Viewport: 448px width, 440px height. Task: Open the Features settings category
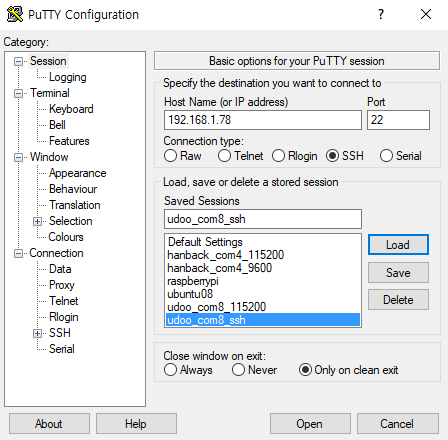[x=69, y=141]
